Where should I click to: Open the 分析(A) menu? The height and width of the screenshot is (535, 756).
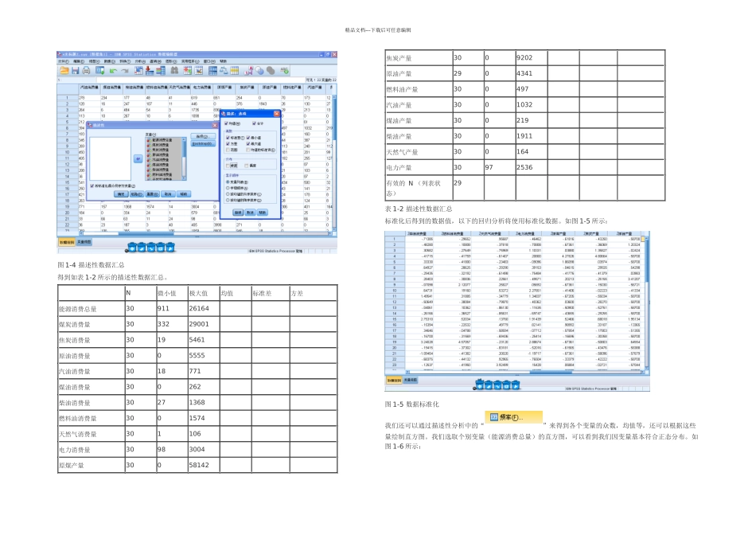pyautogui.click(x=140, y=61)
